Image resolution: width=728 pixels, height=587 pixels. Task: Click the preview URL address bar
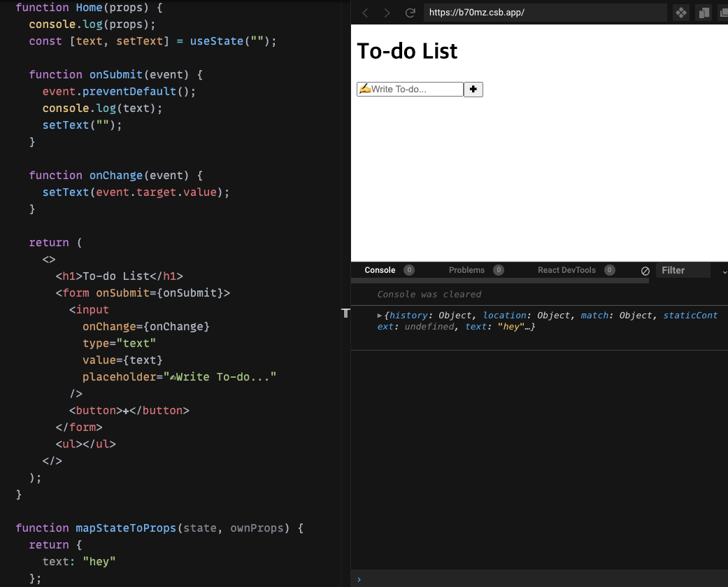pyautogui.click(x=545, y=13)
